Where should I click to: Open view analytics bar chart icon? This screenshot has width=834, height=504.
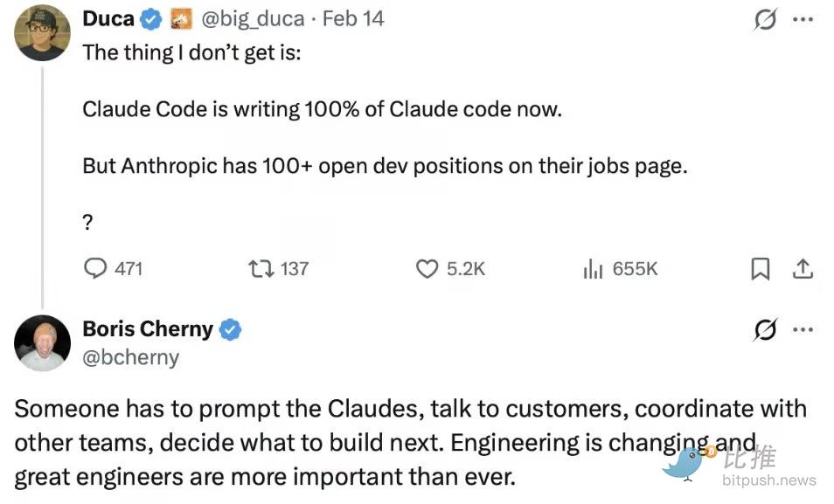[593, 269]
